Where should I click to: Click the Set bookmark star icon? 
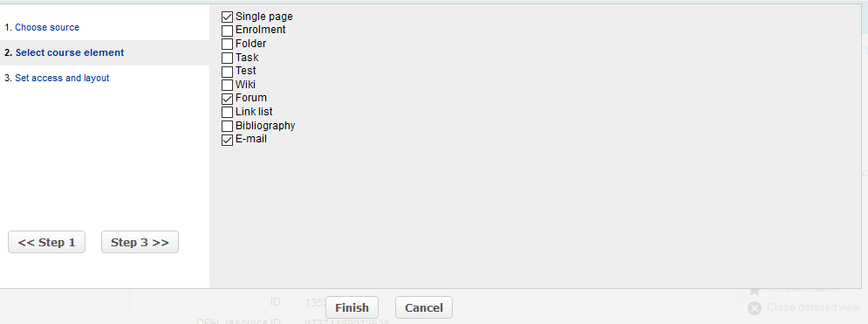[x=754, y=291]
